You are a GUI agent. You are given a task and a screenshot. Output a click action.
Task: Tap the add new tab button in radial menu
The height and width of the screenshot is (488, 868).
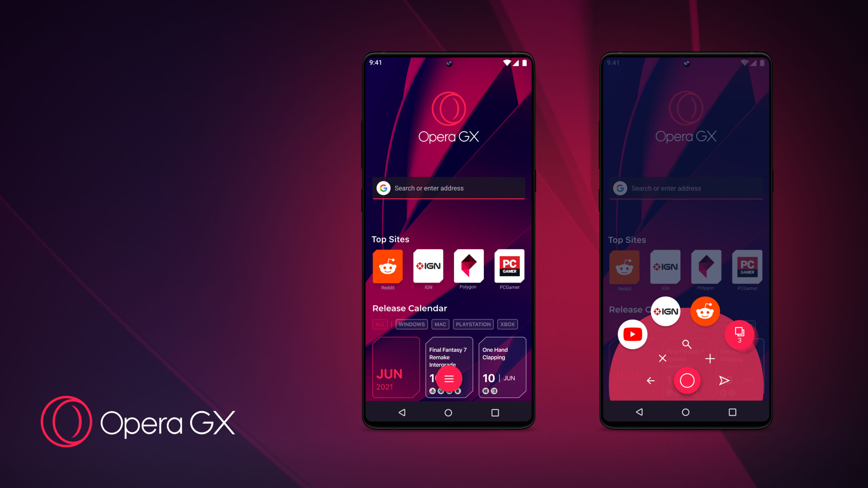pyautogui.click(x=711, y=358)
